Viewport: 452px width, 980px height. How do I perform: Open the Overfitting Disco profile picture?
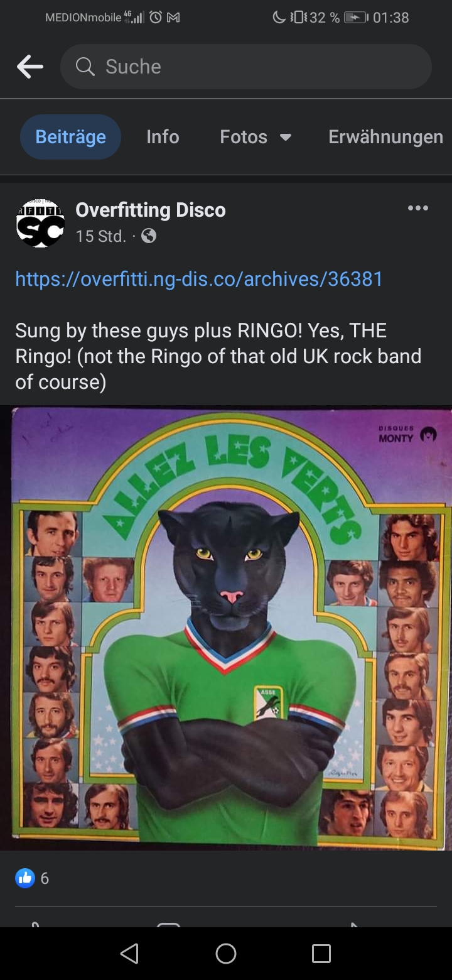coord(40,223)
